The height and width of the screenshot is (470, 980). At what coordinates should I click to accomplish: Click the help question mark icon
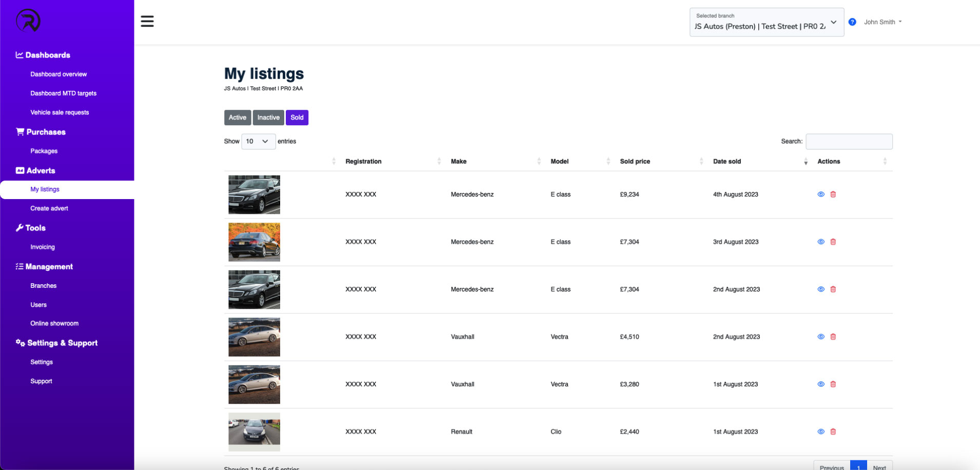coord(852,22)
